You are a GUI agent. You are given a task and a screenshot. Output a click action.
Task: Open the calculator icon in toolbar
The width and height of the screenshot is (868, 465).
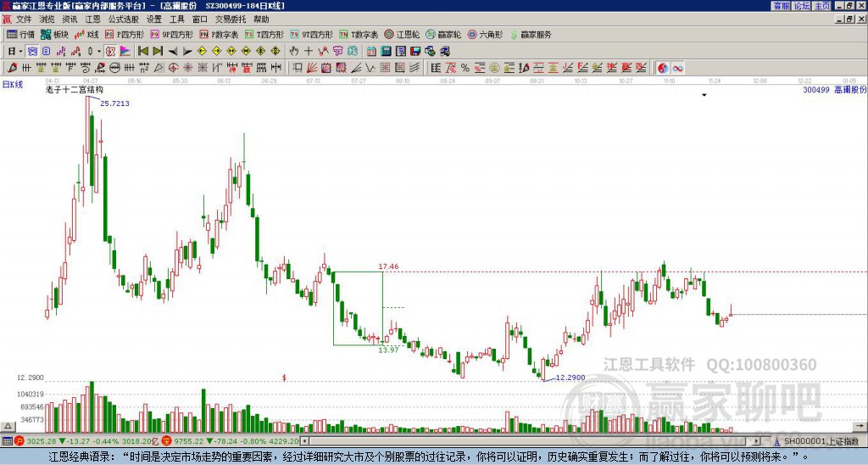(386, 52)
